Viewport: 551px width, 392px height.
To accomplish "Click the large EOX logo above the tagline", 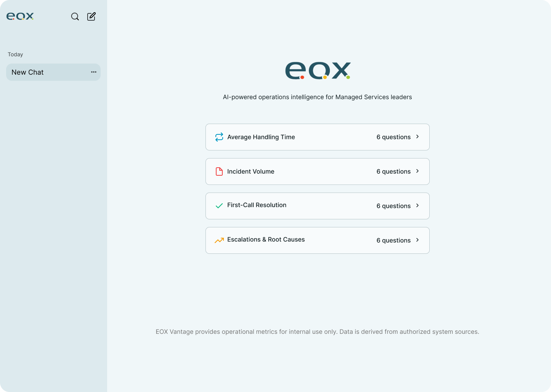I will [x=318, y=71].
